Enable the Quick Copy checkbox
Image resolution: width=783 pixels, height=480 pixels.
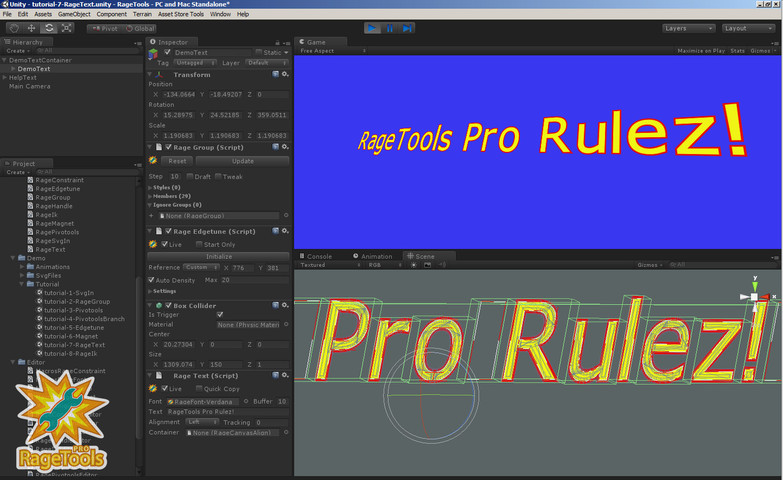[199, 388]
